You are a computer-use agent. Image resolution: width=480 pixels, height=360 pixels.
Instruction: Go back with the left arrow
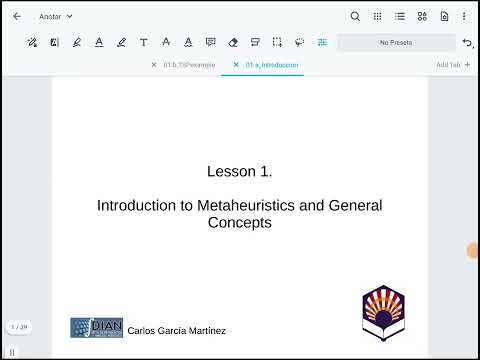(x=17, y=16)
